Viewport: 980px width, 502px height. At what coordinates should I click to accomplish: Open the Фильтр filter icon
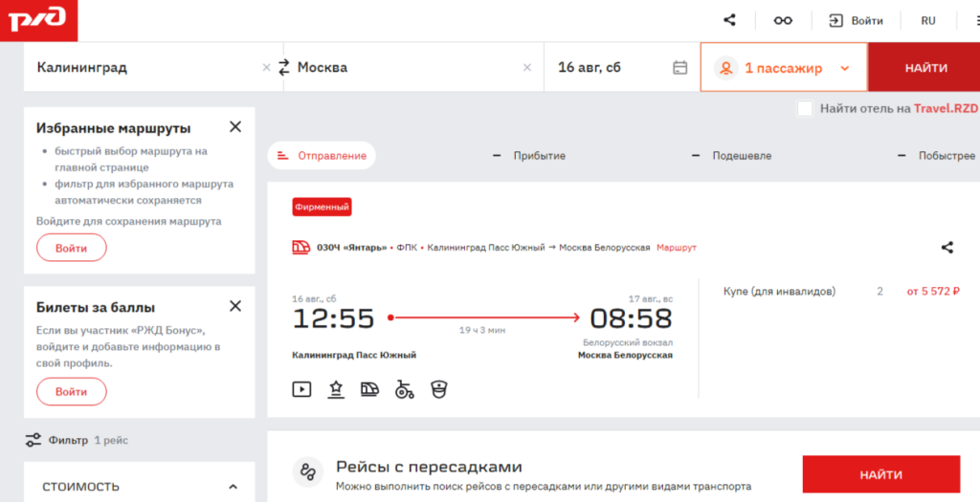pos(33,440)
